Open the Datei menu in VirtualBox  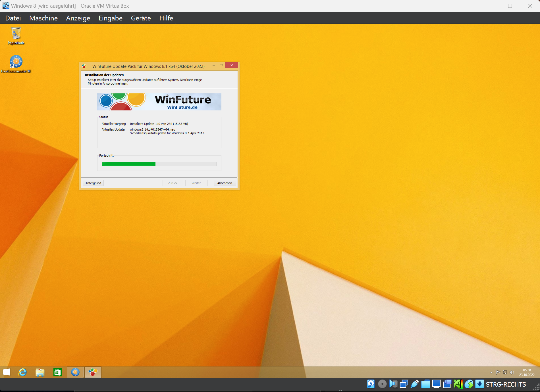(x=13, y=18)
